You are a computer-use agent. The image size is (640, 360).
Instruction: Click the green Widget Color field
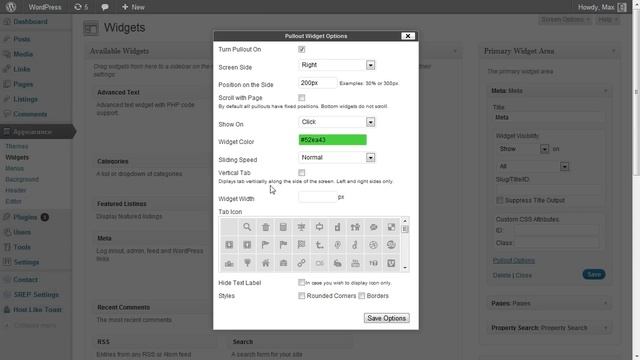tap(333, 140)
